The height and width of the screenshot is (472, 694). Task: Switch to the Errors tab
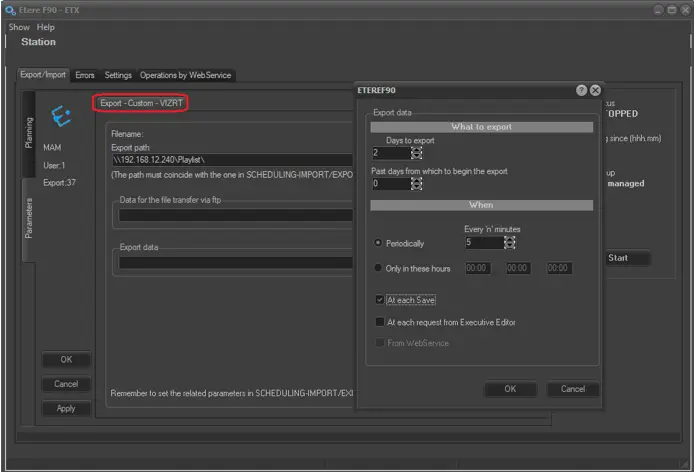[85, 75]
